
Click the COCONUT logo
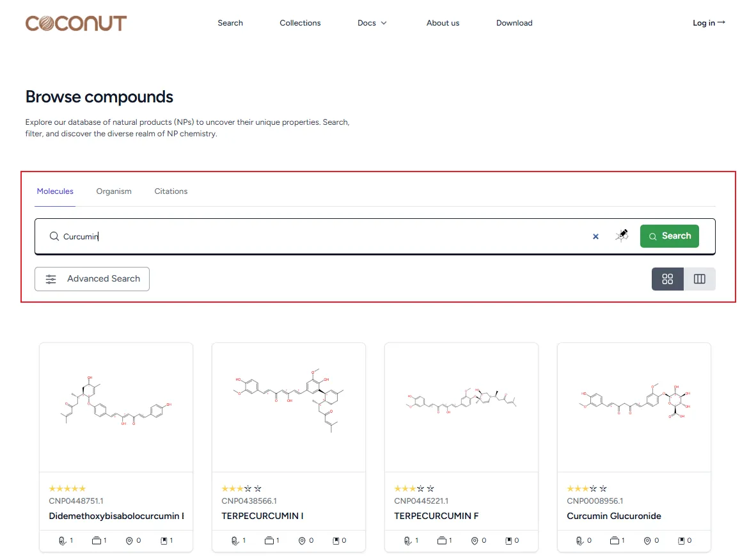[76, 23]
